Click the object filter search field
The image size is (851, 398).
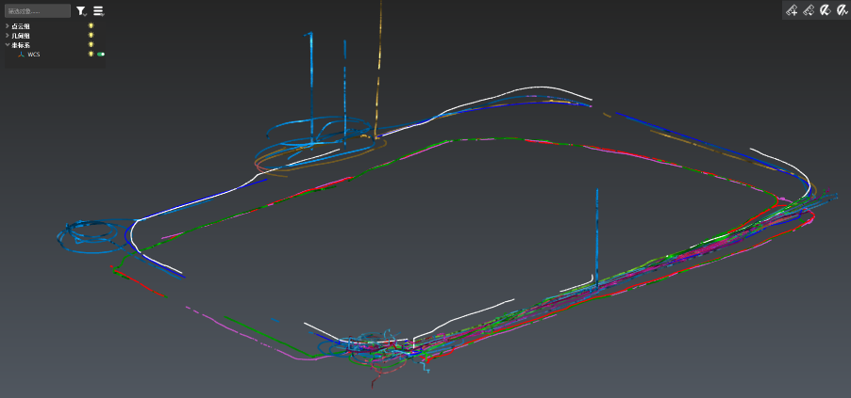[x=38, y=11]
